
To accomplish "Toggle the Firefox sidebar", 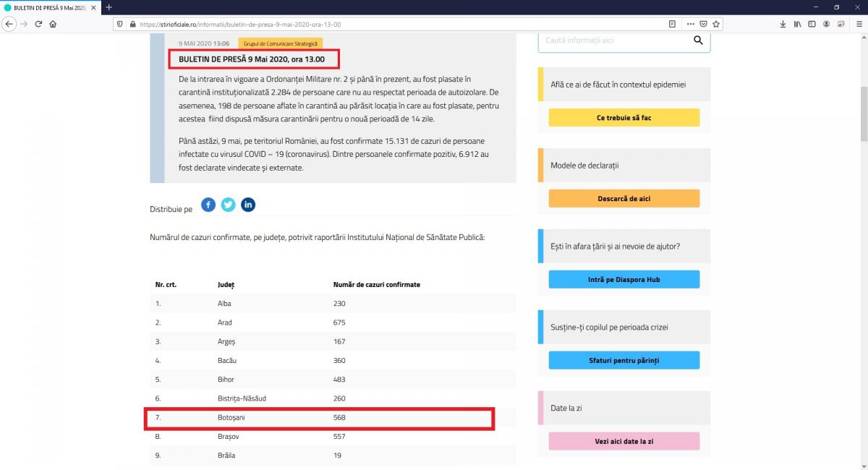I will [812, 24].
